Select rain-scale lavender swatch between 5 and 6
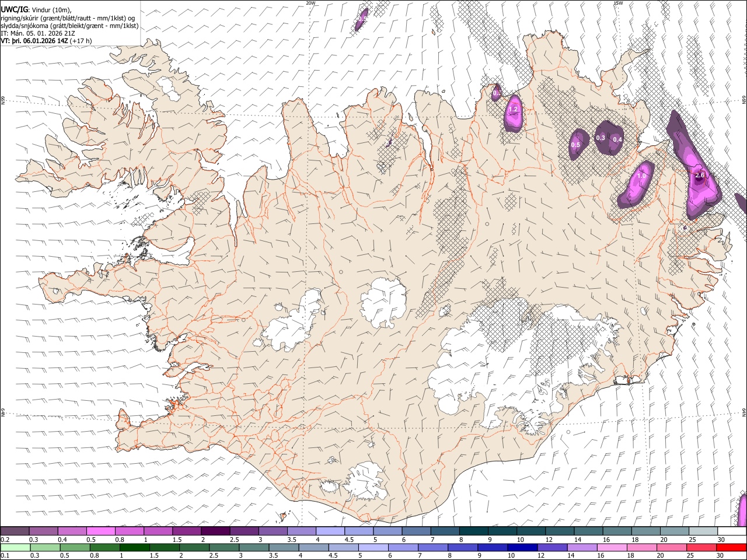747x560 pixels. coord(372,547)
